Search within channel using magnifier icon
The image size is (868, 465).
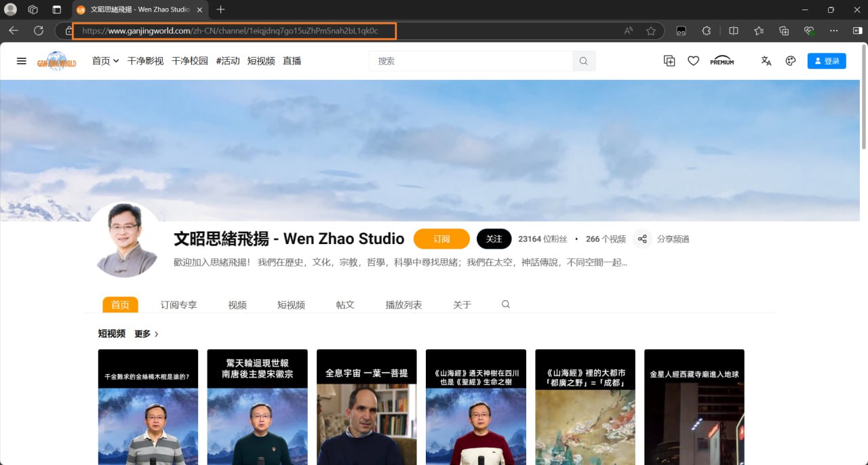coord(506,304)
